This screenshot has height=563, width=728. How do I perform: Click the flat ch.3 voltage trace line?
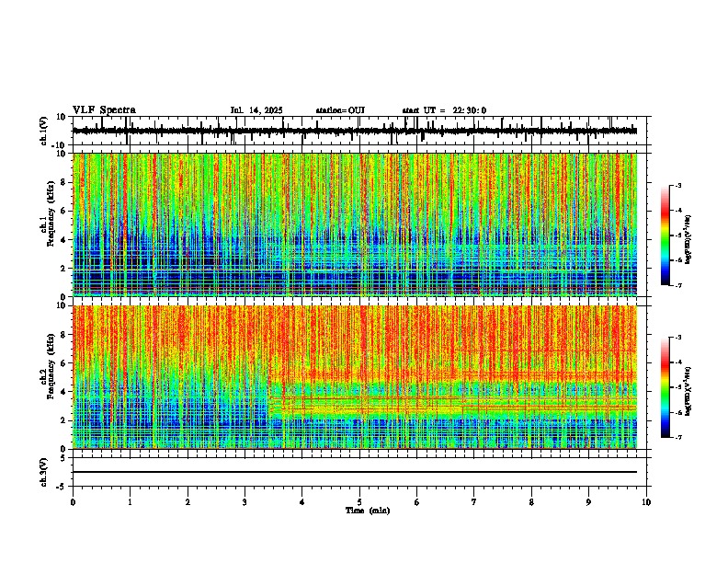point(355,472)
